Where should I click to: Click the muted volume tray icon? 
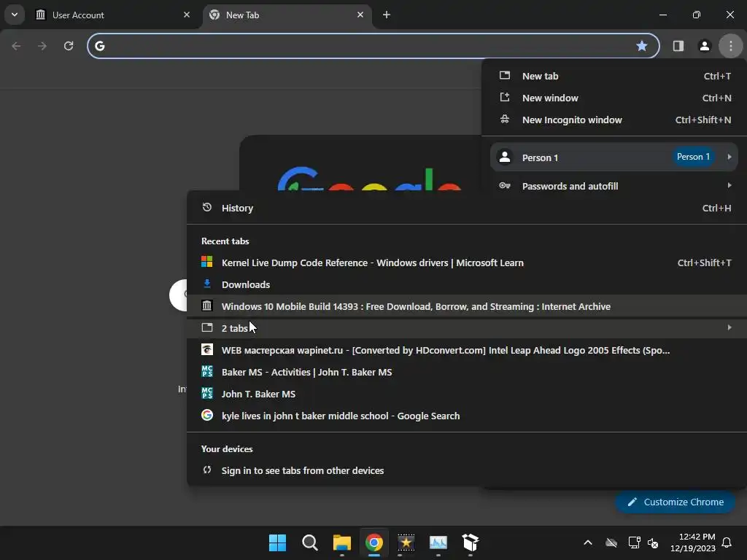[x=653, y=542]
